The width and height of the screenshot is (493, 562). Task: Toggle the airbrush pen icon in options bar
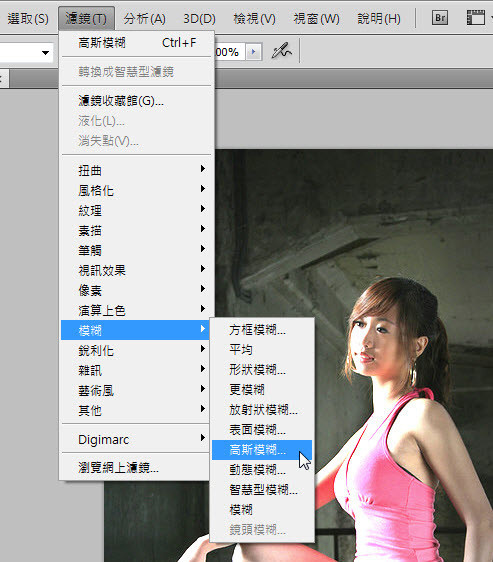(x=281, y=51)
